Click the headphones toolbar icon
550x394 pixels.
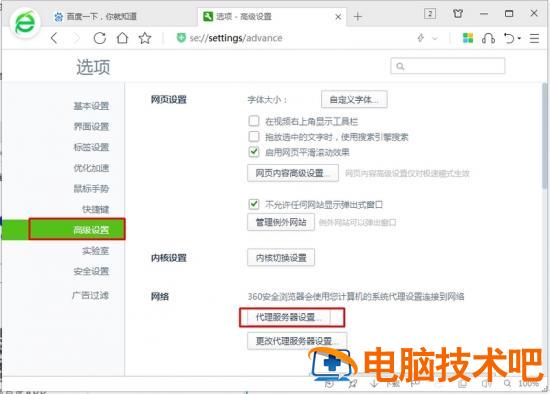point(488,38)
